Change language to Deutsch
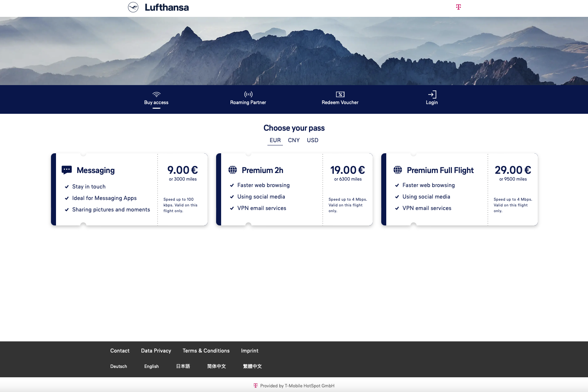This screenshot has width=588, height=392. pos(118,367)
